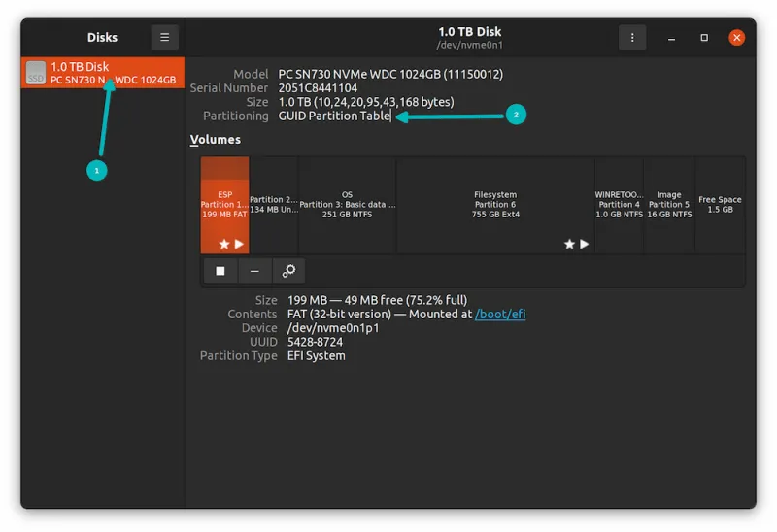
Task: Select the OS Partition 3 NTFS volume
Action: tap(347, 205)
